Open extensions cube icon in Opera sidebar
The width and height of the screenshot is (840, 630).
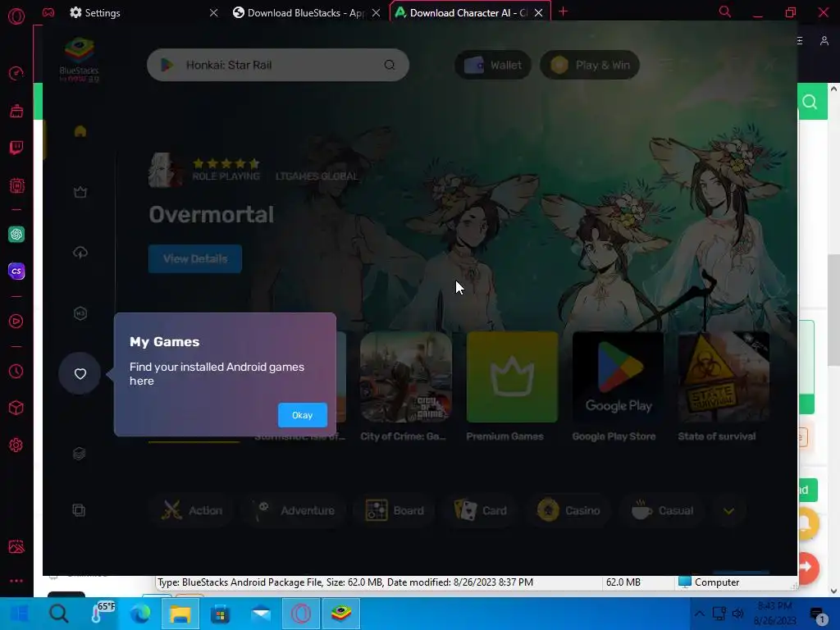[x=16, y=409]
